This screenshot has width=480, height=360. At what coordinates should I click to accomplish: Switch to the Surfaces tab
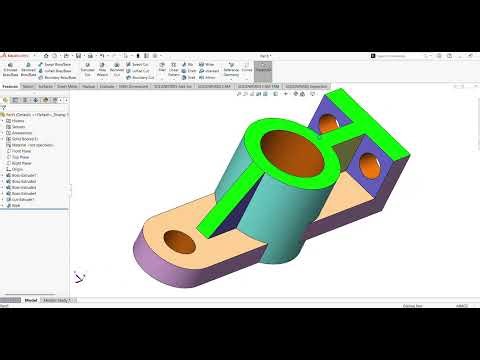[x=45, y=86]
